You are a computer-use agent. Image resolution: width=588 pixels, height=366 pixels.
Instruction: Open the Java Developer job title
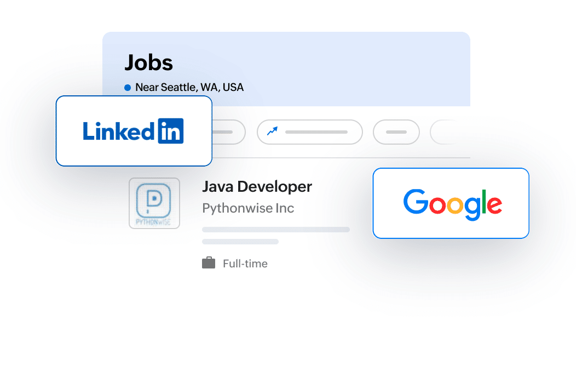coord(257,187)
